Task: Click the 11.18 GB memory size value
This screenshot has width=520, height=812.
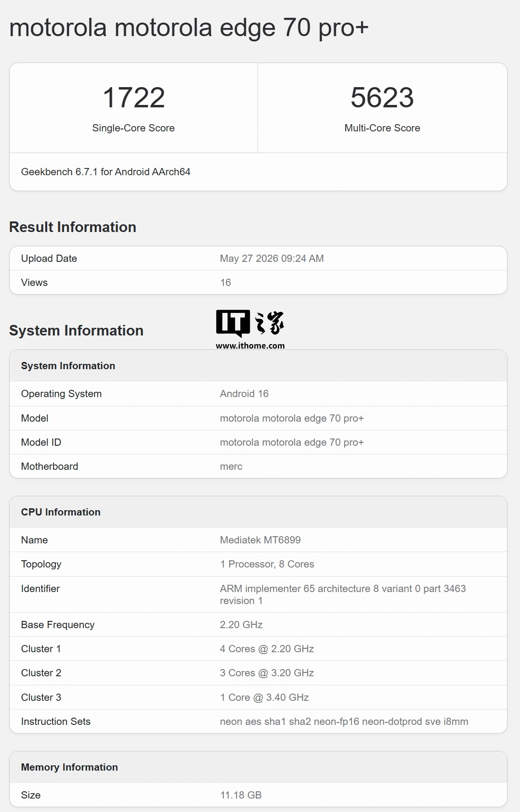Action: (x=241, y=795)
